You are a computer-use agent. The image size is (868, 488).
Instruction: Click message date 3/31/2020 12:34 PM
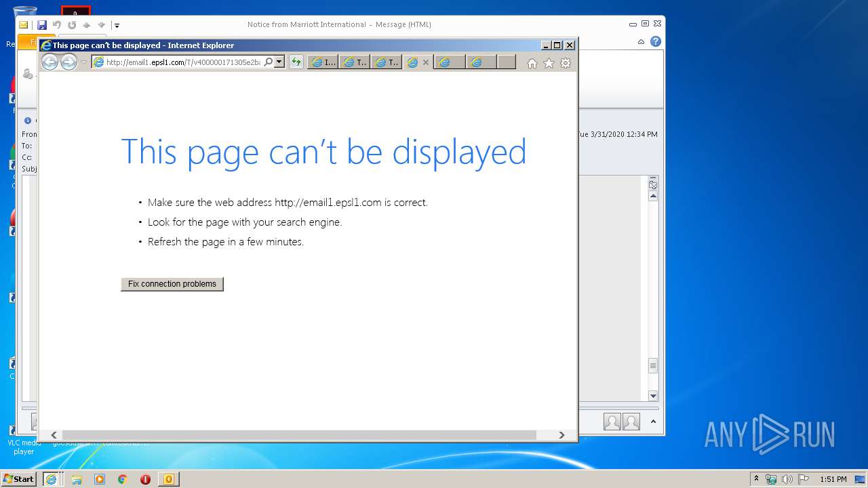618,134
